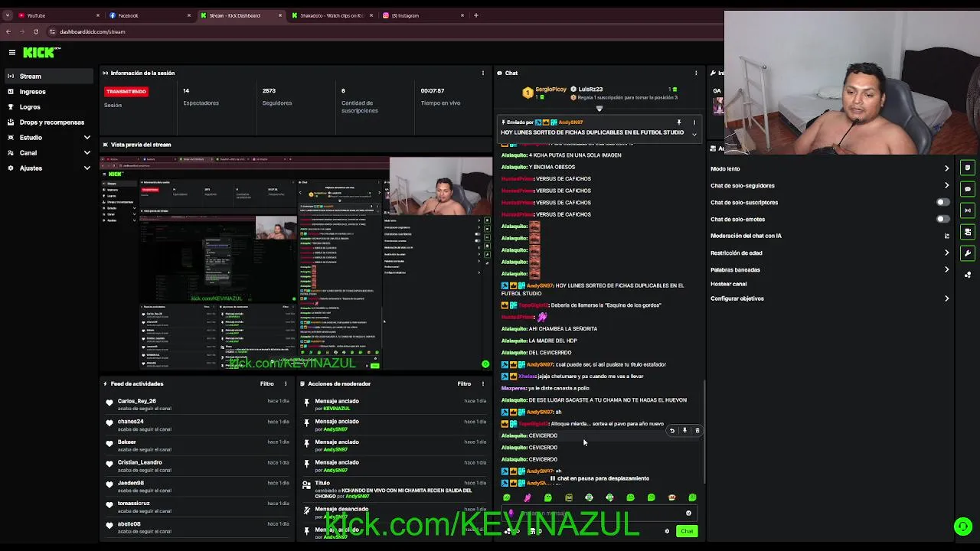Expand Chat de solo-seguidores settings
Image resolution: width=980 pixels, height=551 pixels.
click(946, 185)
